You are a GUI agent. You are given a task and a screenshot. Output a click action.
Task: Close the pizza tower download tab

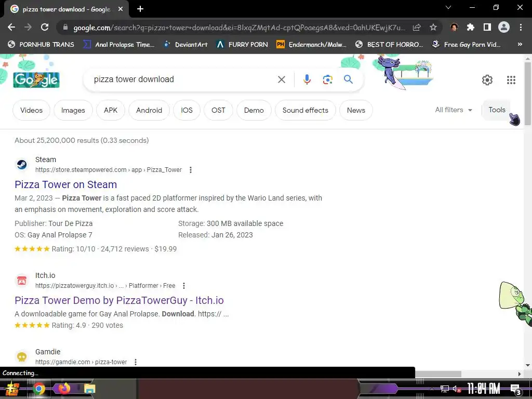click(121, 9)
